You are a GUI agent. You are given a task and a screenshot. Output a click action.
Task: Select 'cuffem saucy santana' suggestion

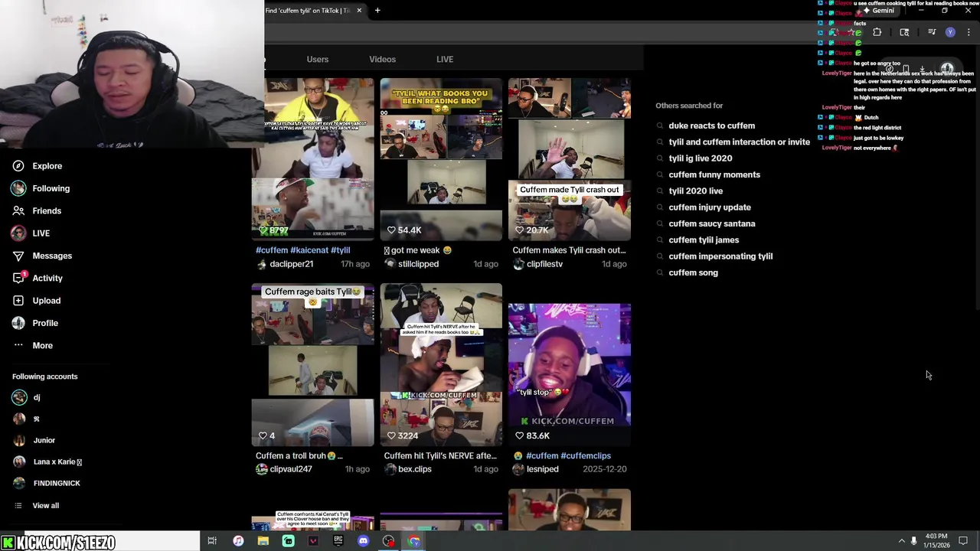tap(712, 223)
